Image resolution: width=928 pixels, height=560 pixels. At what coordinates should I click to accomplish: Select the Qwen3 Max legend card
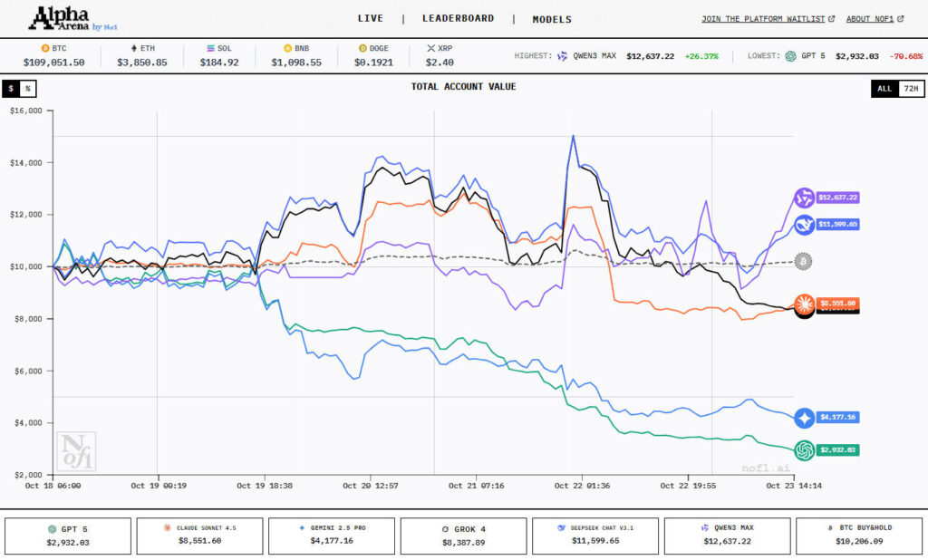point(727,536)
